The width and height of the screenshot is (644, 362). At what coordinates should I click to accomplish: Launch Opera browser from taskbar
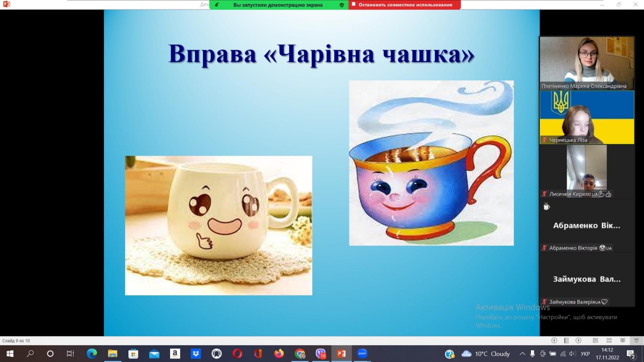[x=237, y=354]
